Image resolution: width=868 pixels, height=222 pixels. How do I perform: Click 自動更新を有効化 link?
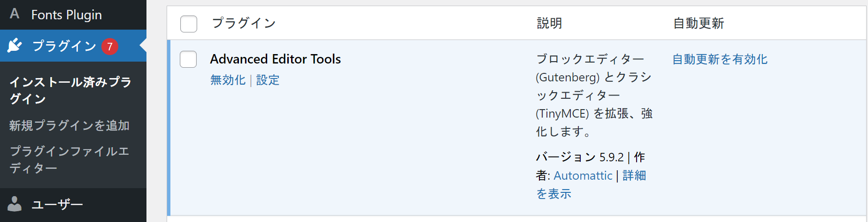coord(720,59)
